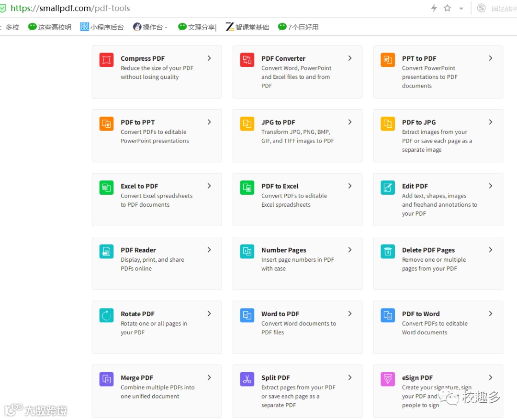Click the green Excel to PDF icon

point(106,188)
